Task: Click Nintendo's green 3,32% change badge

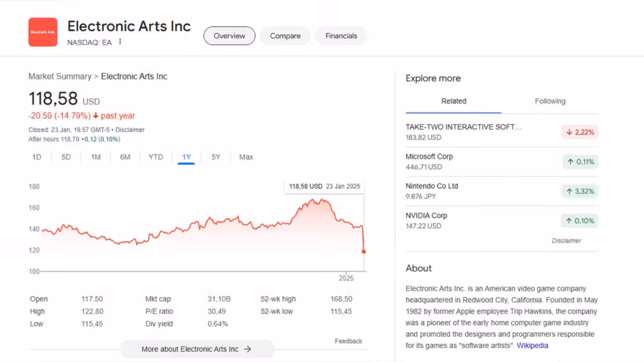Action: coord(579,191)
